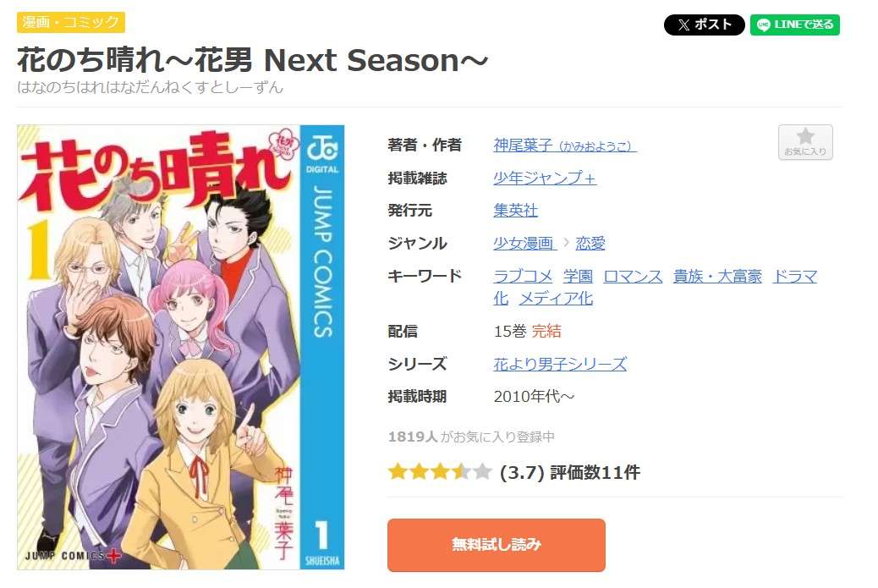Click the breadcrumb chevron between genres
Screen dimensions: 878x588
pos(566,243)
